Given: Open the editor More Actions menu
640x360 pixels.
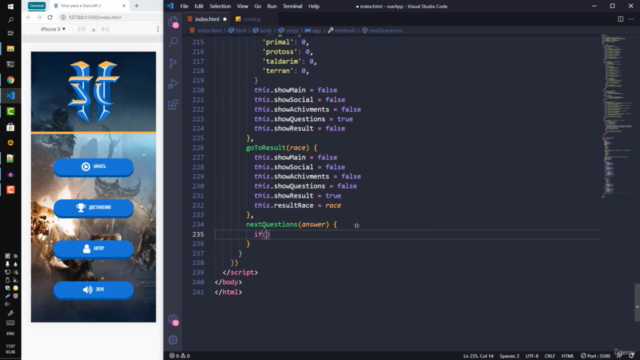Looking at the screenshot, I should 631,19.
